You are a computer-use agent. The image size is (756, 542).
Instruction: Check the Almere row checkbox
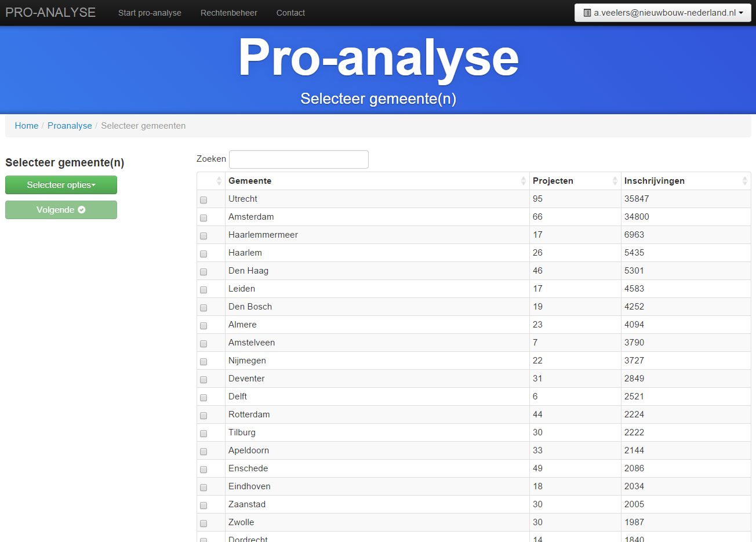tap(203, 325)
